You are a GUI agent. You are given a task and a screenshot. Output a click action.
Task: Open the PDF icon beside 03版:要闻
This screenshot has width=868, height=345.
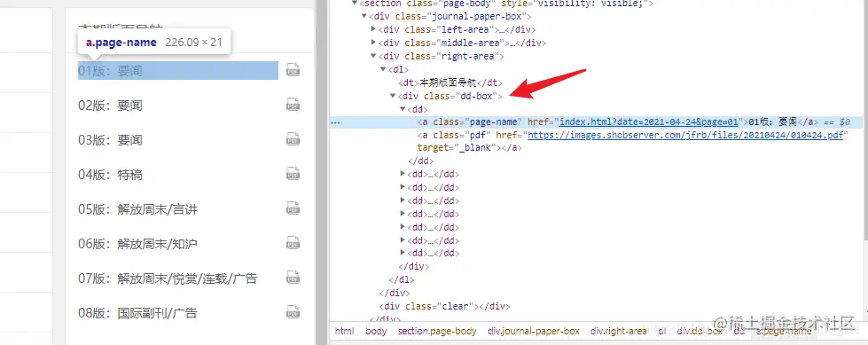pyautogui.click(x=293, y=139)
